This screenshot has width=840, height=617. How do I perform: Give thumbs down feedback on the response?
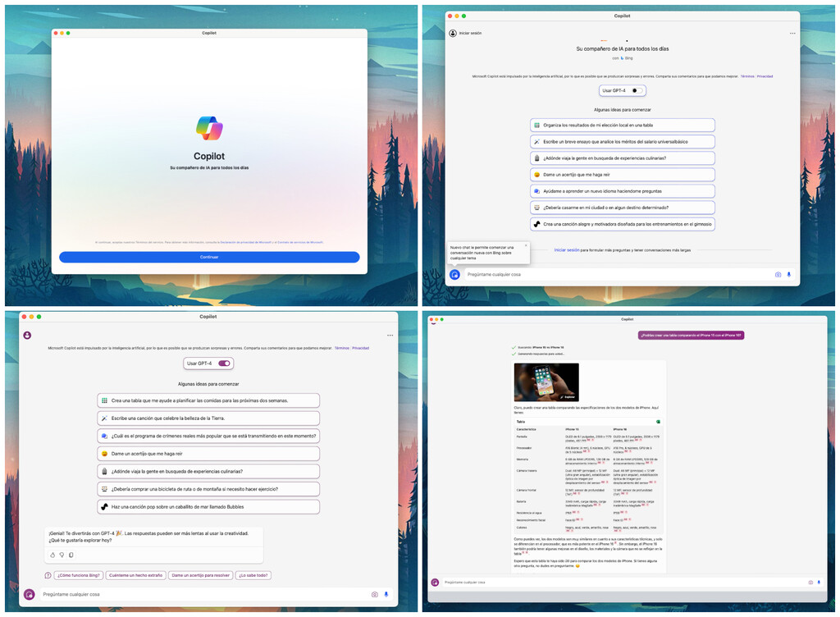click(x=62, y=555)
